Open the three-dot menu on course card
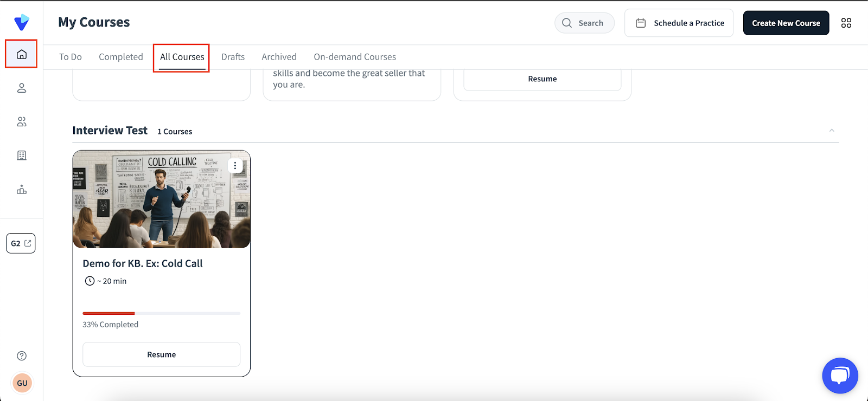 point(235,166)
